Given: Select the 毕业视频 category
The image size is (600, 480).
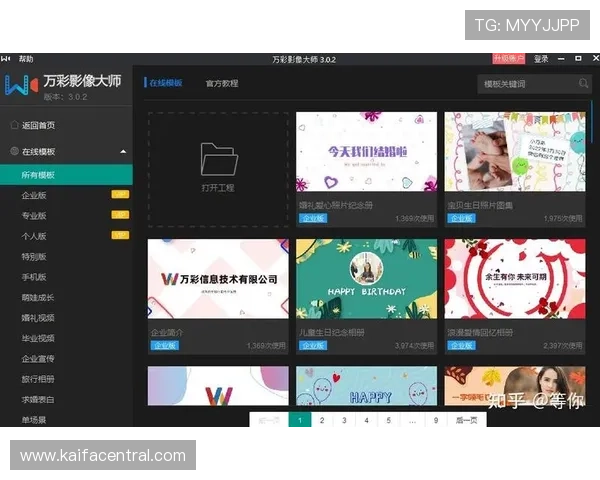Looking at the screenshot, I should tap(38, 338).
